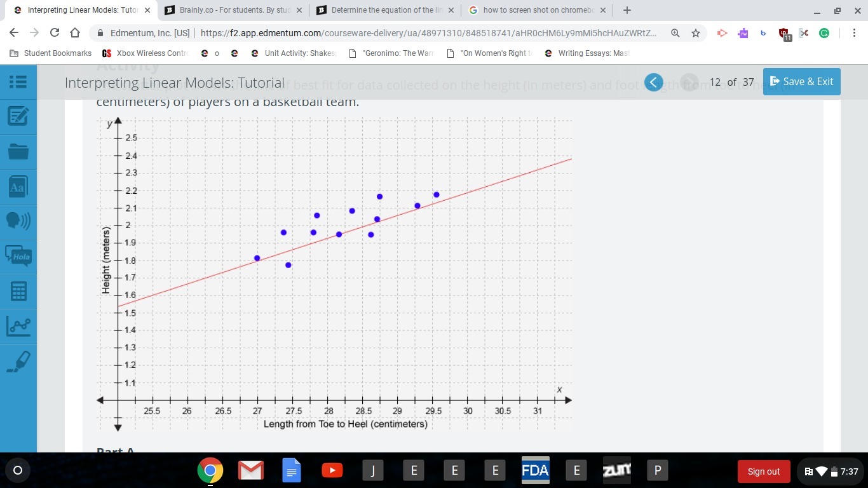Click Chrome's forward navigation arrow
The width and height of the screenshot is (868, 488).
pyautogui.click(x=34, y=32)
